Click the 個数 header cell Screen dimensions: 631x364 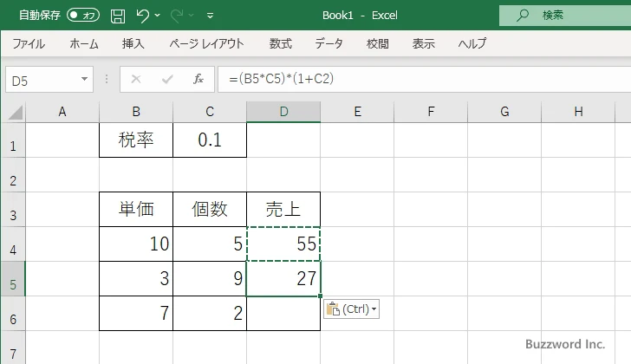(x=210, y=209)
